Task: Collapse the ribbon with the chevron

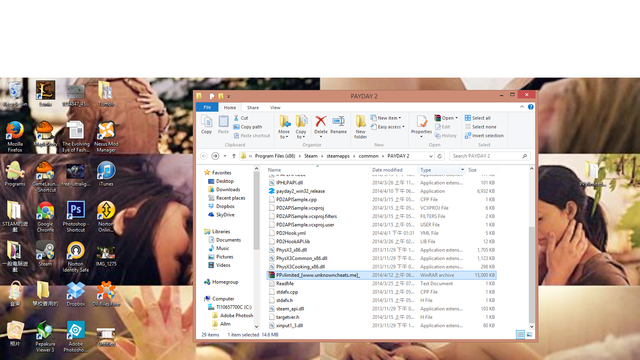Action: click(x=522, y=107)
